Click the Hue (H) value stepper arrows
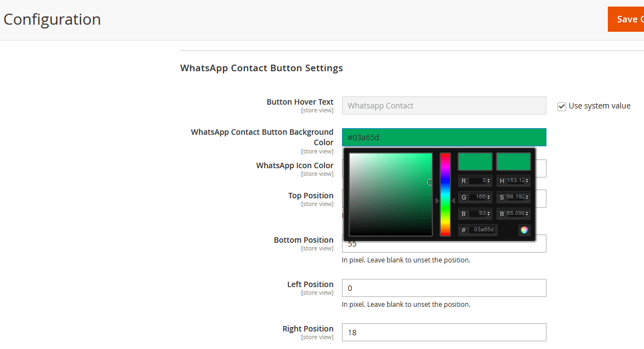 pyautogui.click(x=527, y=181)
